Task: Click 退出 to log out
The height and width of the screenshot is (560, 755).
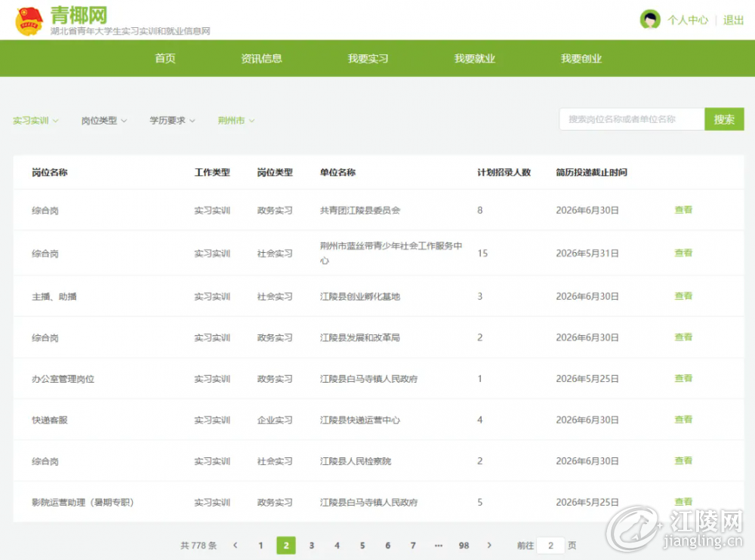Action: (x=733, y=20)
